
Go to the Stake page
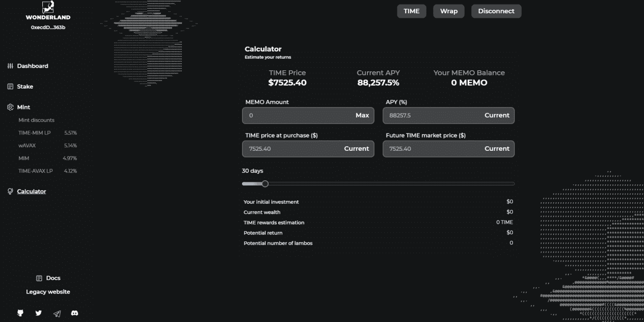point(25,87)
